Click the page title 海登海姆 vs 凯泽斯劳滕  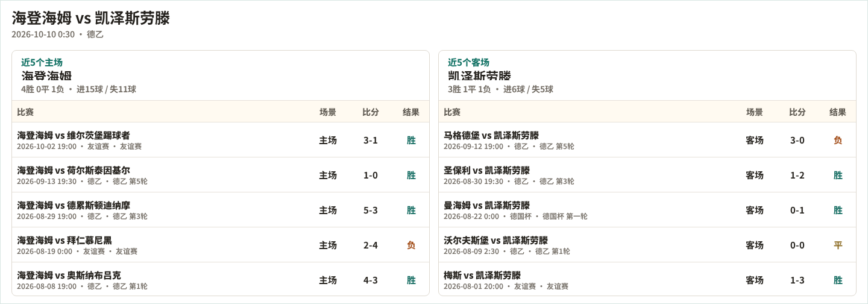pos(90,18)
